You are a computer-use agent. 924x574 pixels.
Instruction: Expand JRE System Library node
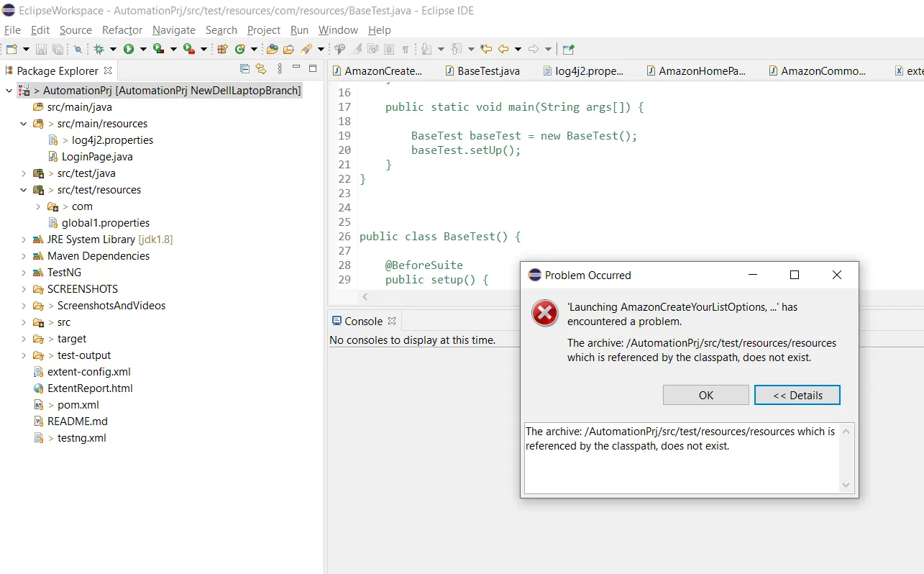[x=24, y=240]
